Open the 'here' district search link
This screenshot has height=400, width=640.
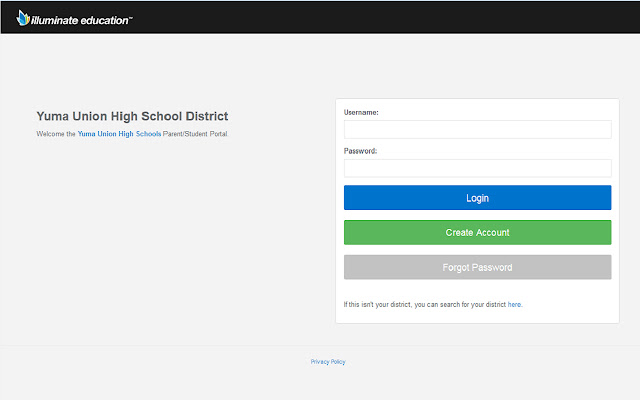tap(514, 304)
